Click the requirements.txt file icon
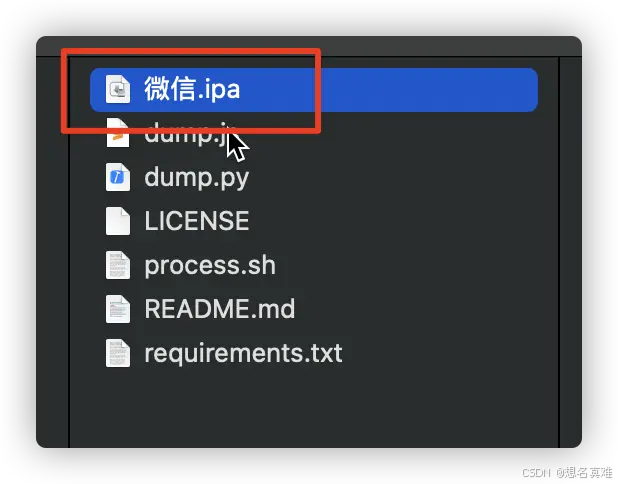Screen dimensions: 618x484 118,353
